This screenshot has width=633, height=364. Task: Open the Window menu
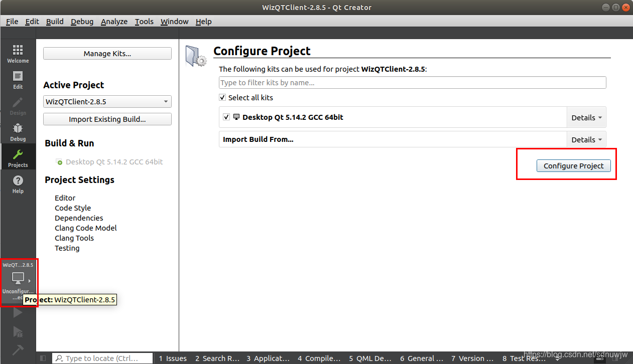pos(175,22)
